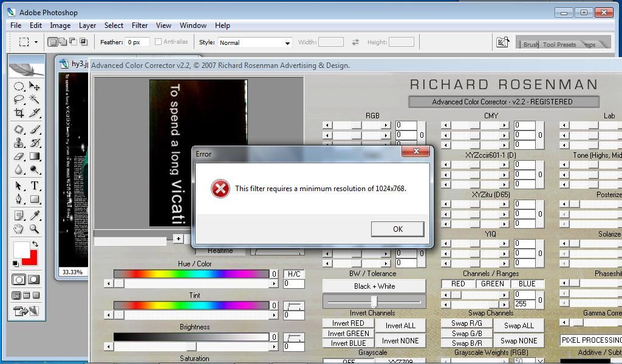Select the Zoom magnifier tool
This screenshot has width=622, height=364.
tap(35, 229)
